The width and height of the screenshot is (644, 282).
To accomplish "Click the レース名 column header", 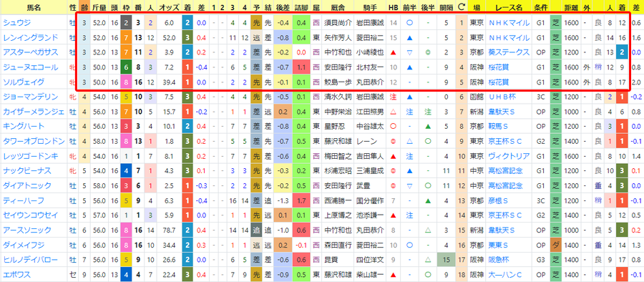I will [x=509, y=7].
